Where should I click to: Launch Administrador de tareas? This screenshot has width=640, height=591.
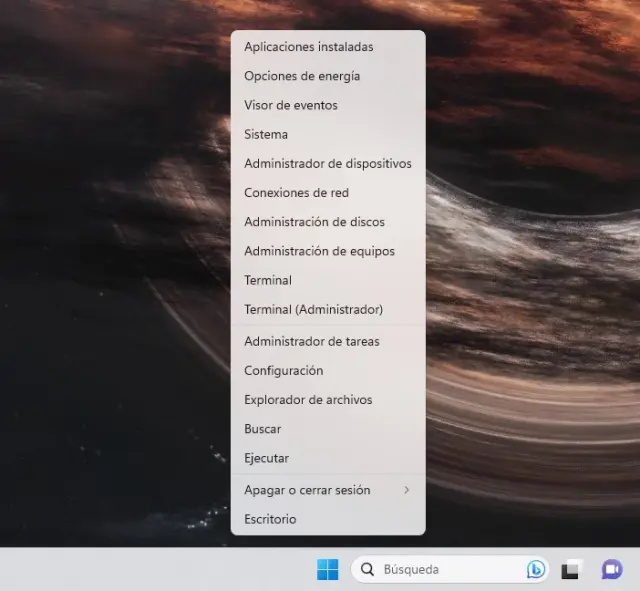(312, 341)
